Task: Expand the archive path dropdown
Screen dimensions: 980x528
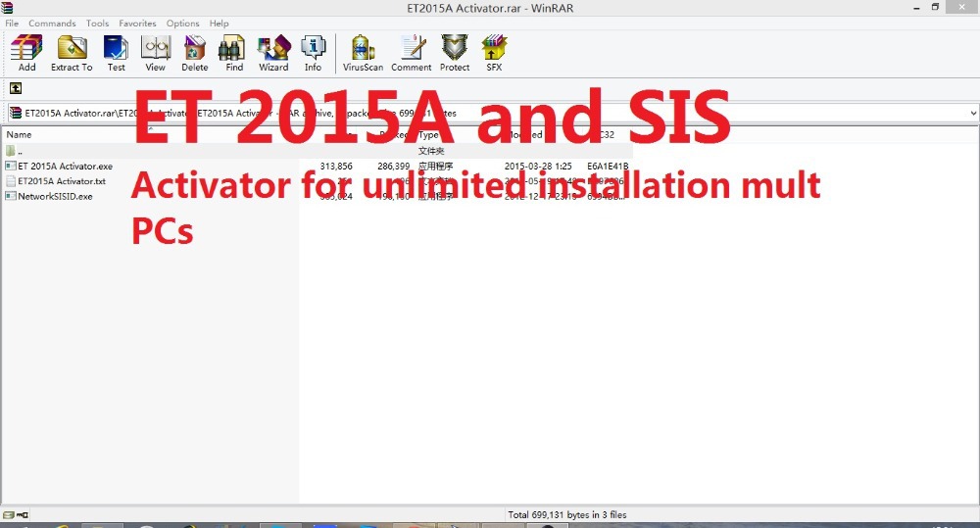Action: pyautogui.click(x=972, y=113)
